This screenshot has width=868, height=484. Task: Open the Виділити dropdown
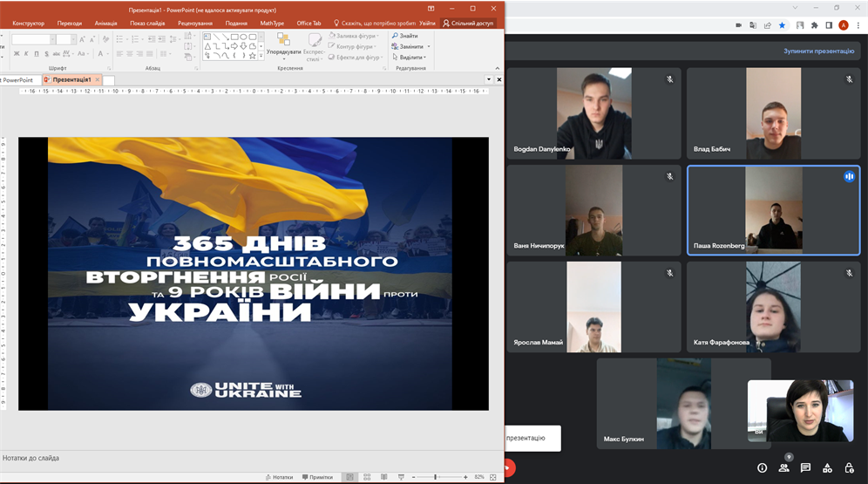tap(410, 58)
